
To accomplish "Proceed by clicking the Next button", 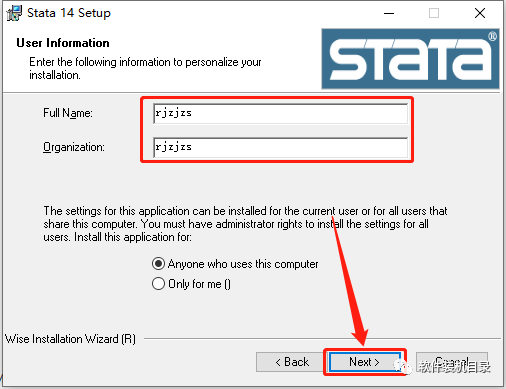I will tap(365, 362).
